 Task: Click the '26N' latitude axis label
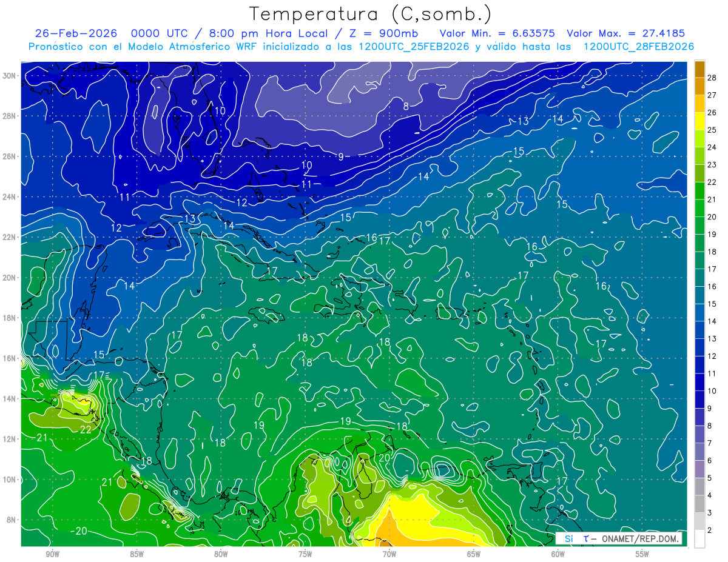8,156
